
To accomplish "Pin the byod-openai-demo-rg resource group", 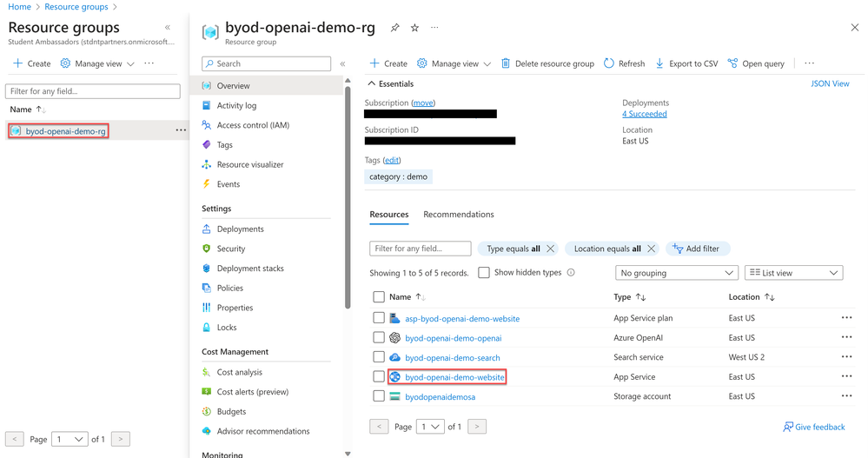I will point(394,28).
